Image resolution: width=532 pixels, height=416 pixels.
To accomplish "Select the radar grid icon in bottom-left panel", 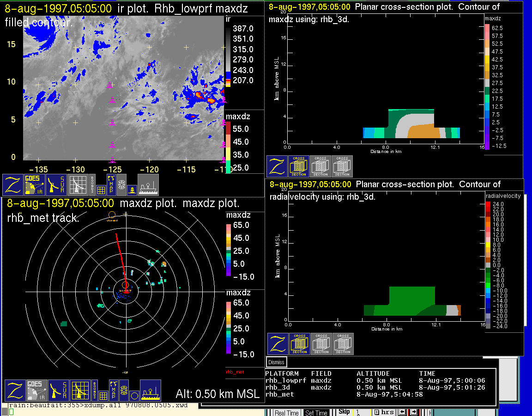I will click(80, 391).
